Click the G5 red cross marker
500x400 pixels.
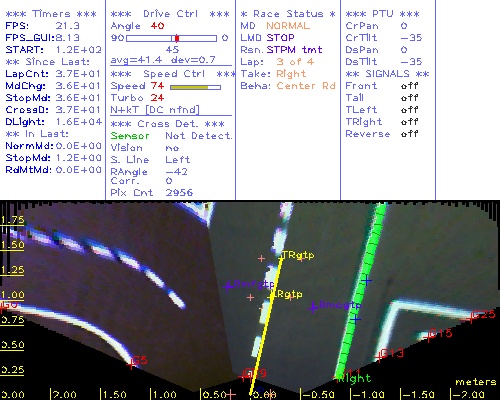pyautogui.click(x=131, y=365)
